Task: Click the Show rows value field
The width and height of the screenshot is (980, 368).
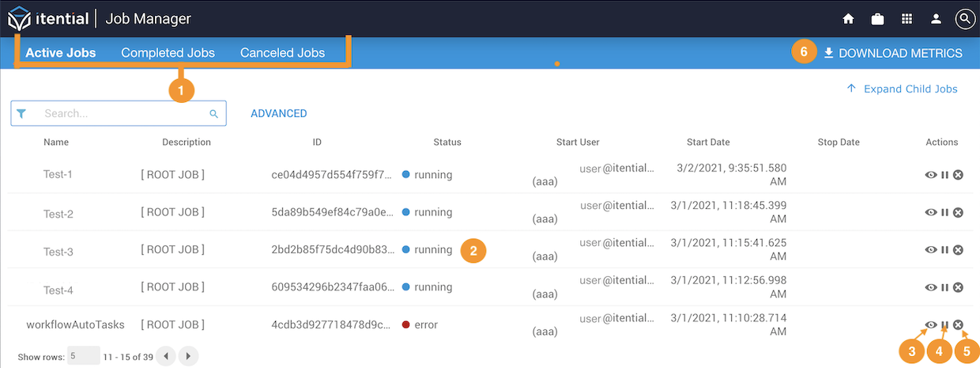Action: (84, 355)
